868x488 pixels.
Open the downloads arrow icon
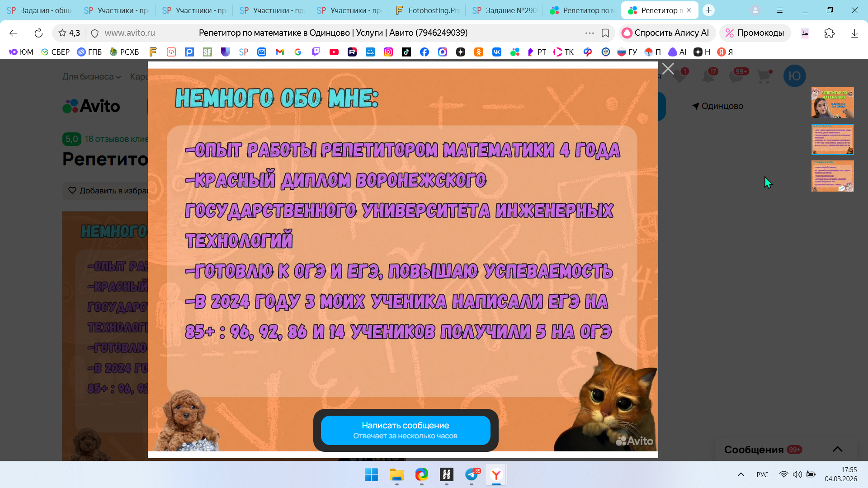tap(854, 33)
